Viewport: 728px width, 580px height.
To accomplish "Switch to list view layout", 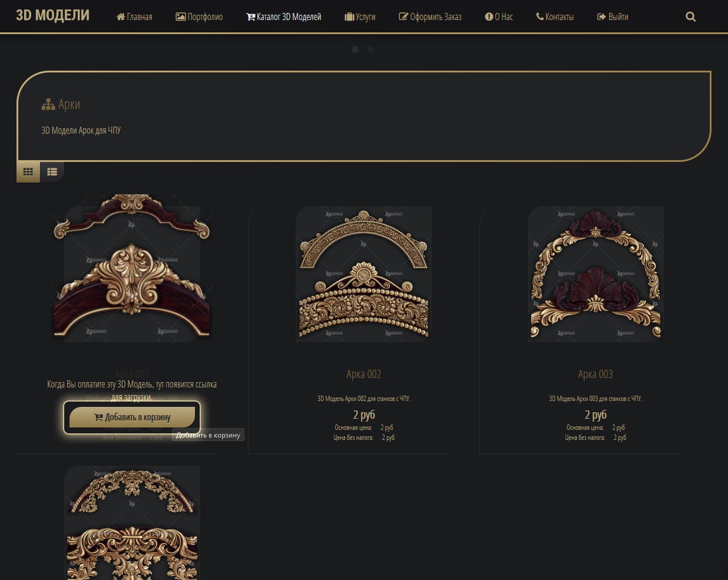I will click(x=52, y=172).
